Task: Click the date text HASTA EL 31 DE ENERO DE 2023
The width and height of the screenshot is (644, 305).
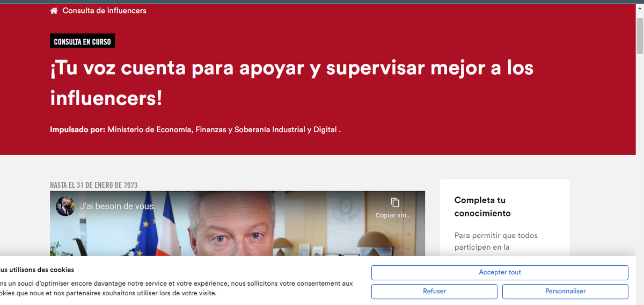Action: pyautogui.click(x=94, y=185)
